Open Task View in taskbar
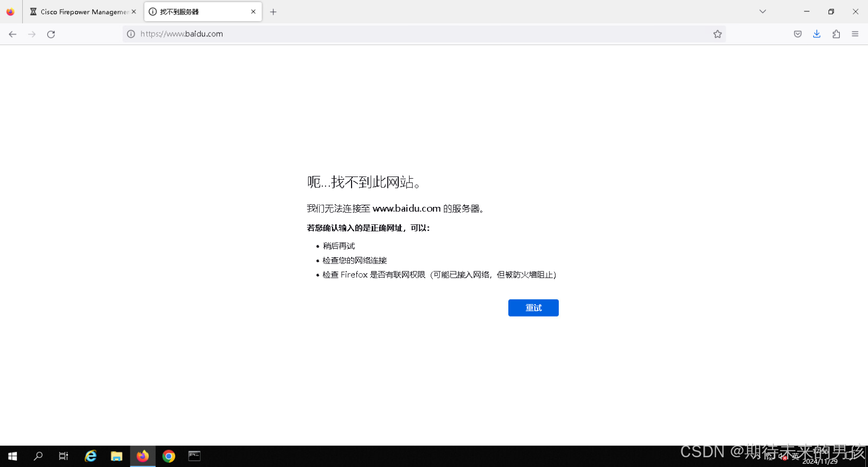 tap(63, 456)
